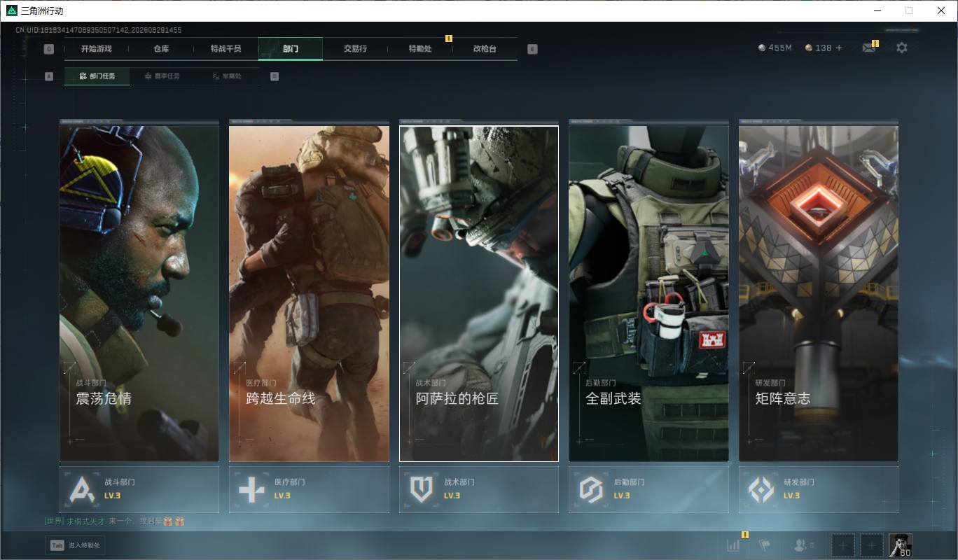Click the 战术部门 shield emblem icon
958x560 pixels.
[421, 489]
